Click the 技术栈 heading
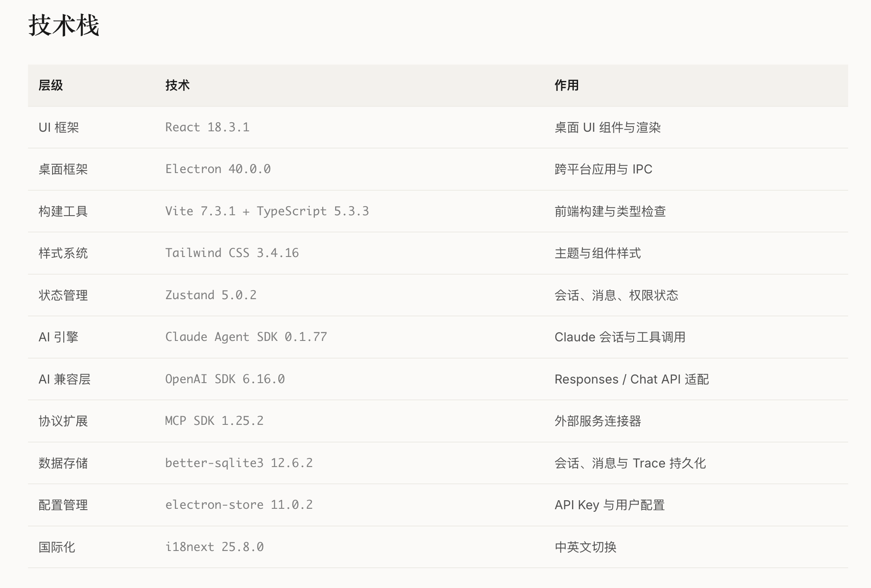 64,25
